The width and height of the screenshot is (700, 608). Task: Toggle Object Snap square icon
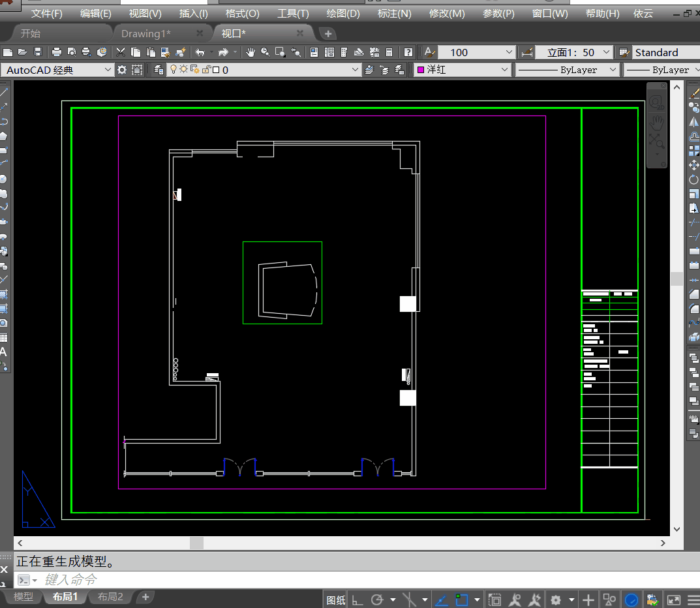461,600
